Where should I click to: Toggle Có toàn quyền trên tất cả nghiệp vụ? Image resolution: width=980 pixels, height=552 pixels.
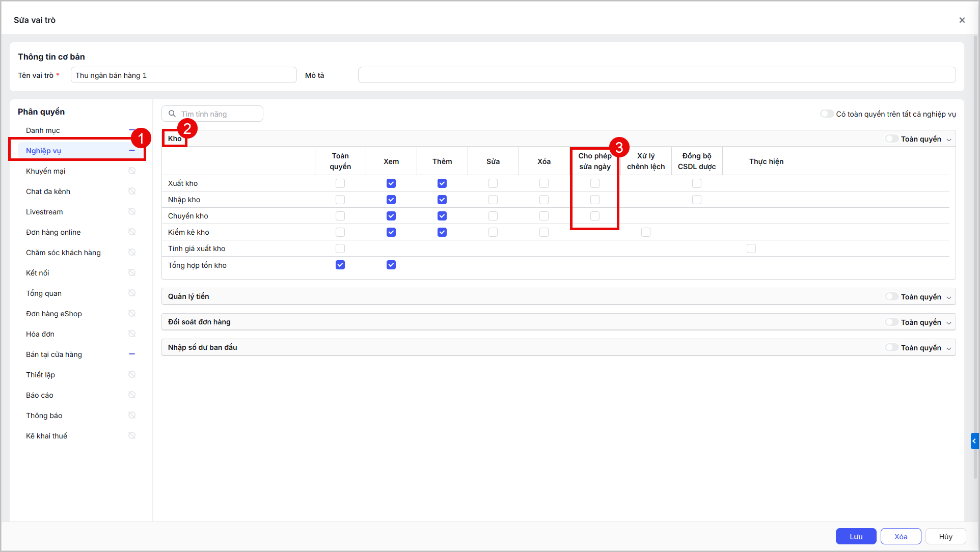point(827,114)
